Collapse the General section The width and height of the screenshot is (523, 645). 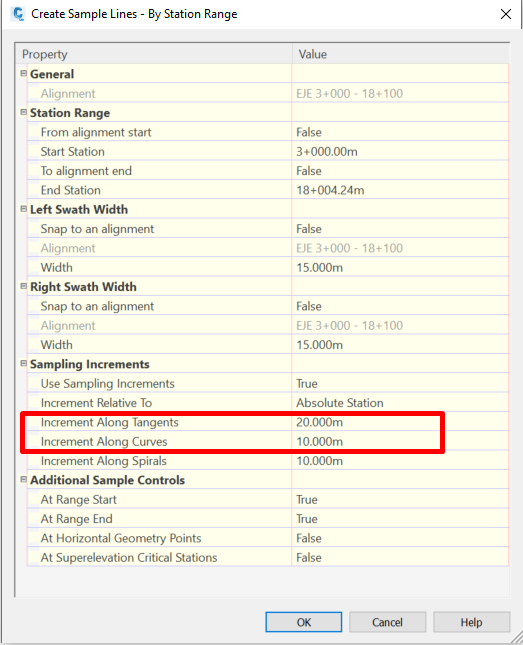23,74
